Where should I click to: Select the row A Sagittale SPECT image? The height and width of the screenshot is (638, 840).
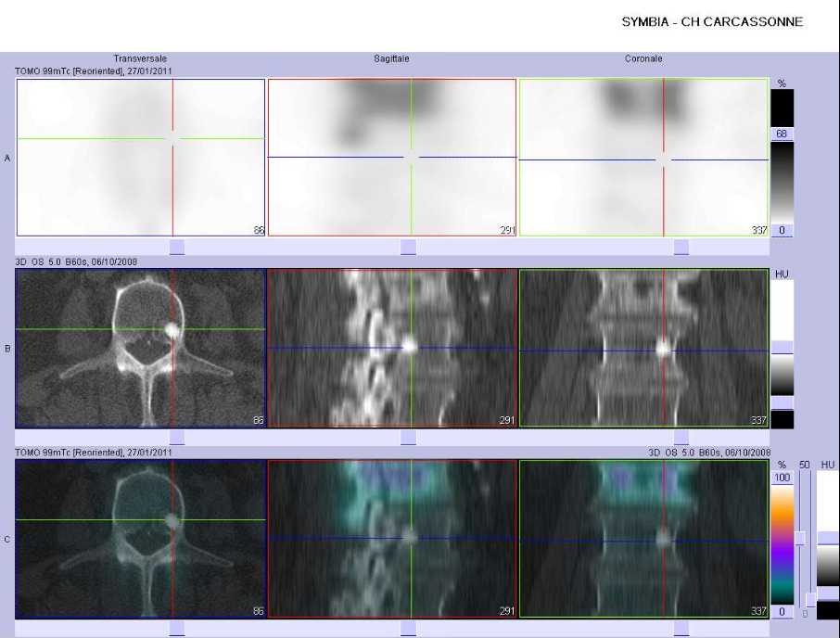pos(392,158)
